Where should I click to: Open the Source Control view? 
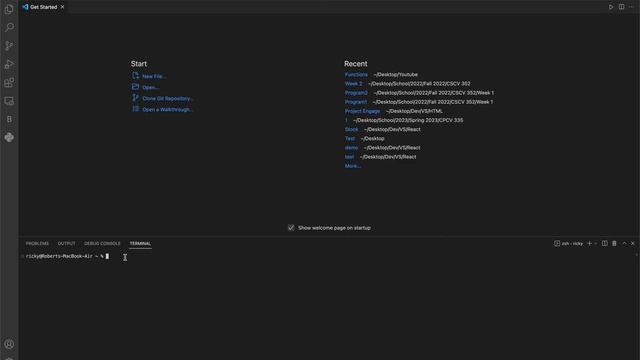9,46
